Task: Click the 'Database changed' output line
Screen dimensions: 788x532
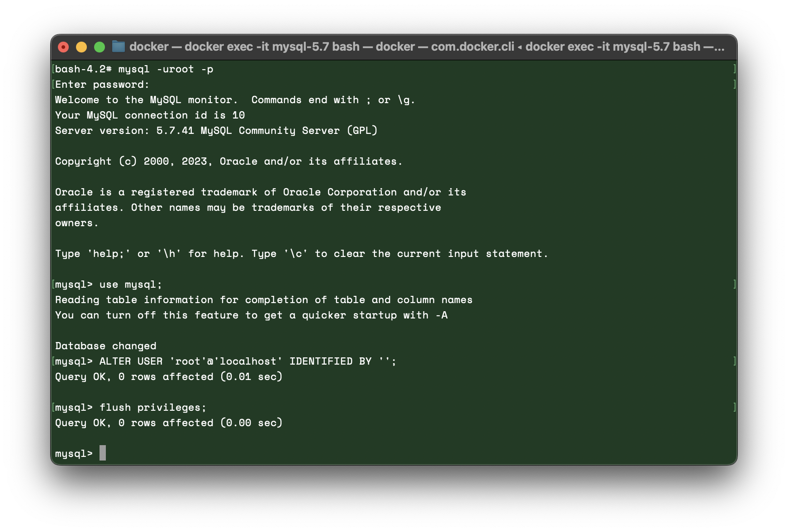Action: click(106, 346)
